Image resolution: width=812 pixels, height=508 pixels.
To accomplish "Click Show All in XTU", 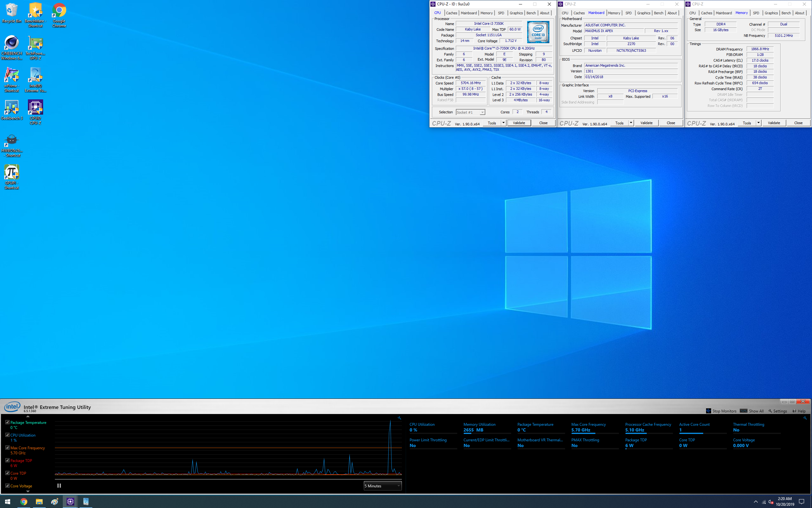I will 752,411.
